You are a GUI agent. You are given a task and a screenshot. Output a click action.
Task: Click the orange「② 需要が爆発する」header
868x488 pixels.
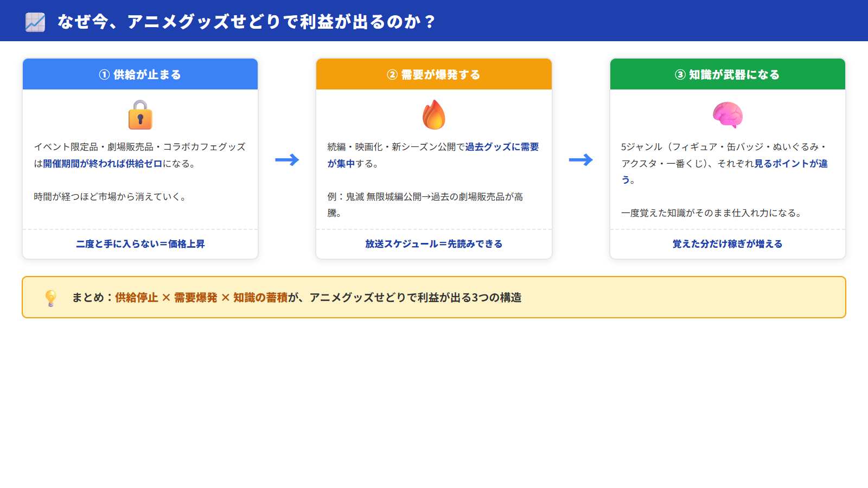coord(433,74)
